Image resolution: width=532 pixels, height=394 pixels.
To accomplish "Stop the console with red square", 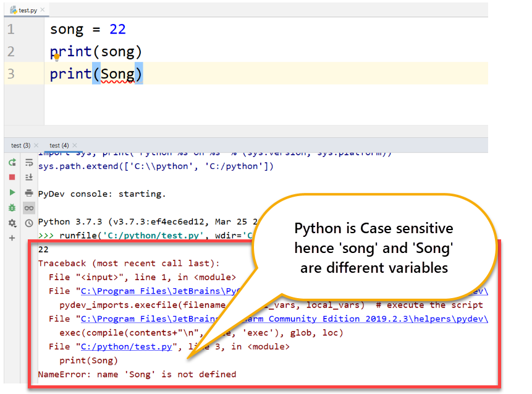I will (x=12, y=178).
